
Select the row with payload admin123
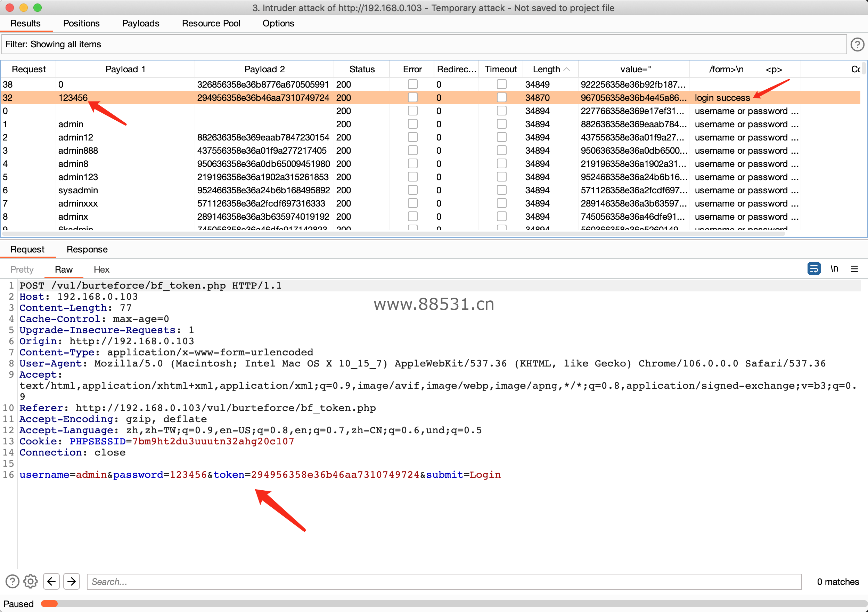pyautogui.click(x=431, y=177)
